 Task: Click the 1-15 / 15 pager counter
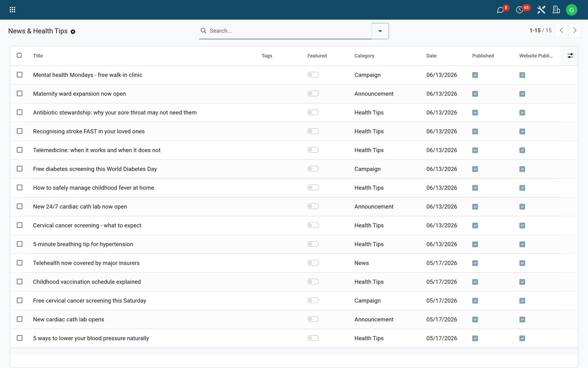point(541,31)
